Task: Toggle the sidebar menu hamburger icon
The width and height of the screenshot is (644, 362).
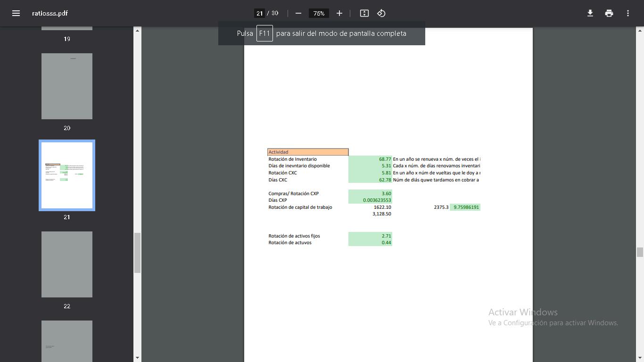Action: click(x=16, y=13)
